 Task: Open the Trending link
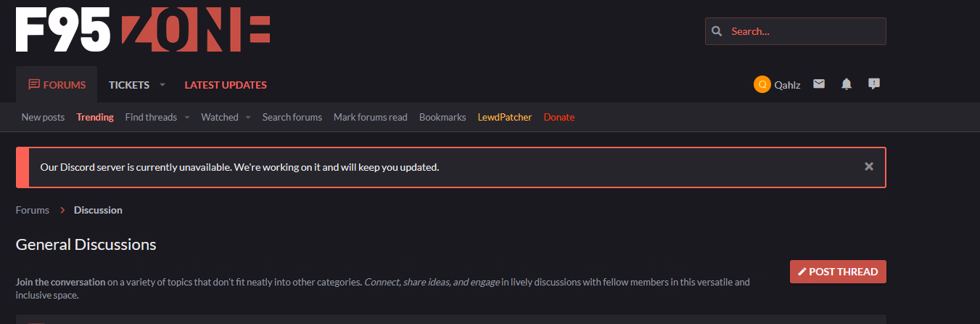point(95,117)
